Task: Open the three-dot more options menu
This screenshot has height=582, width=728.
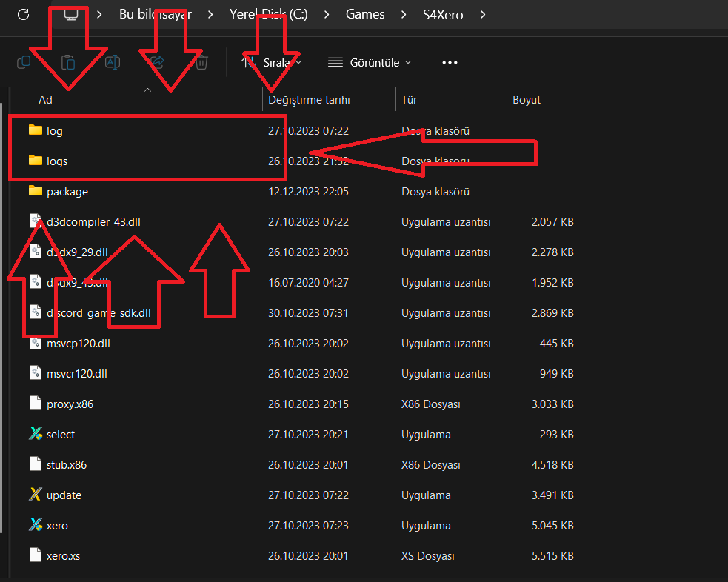Action: coord(450,63)
